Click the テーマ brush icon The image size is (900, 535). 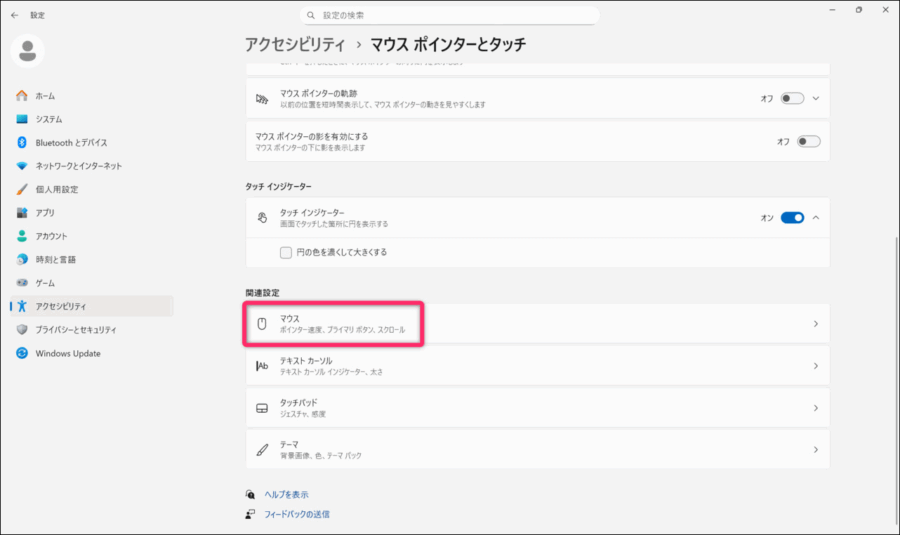262,450
